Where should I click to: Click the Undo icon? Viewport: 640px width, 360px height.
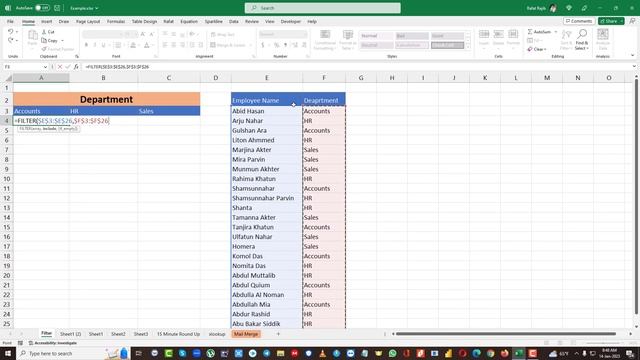(11, 31)
